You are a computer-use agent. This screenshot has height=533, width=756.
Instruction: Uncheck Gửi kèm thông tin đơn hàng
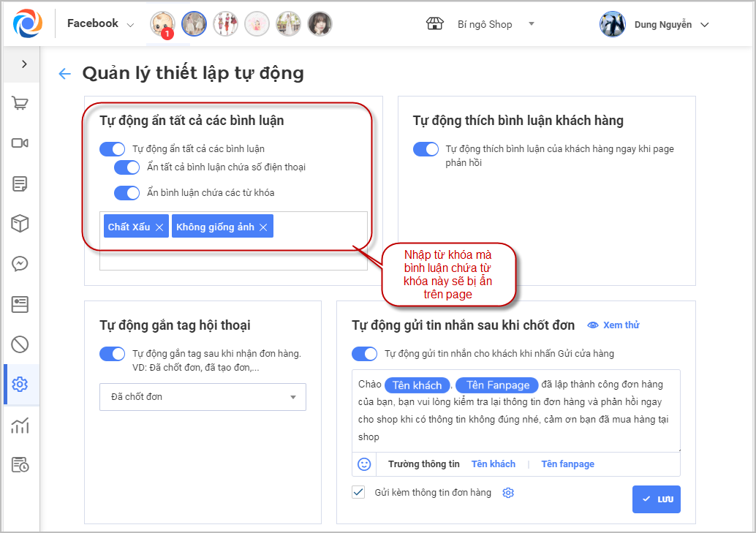[x=358, y=493]
